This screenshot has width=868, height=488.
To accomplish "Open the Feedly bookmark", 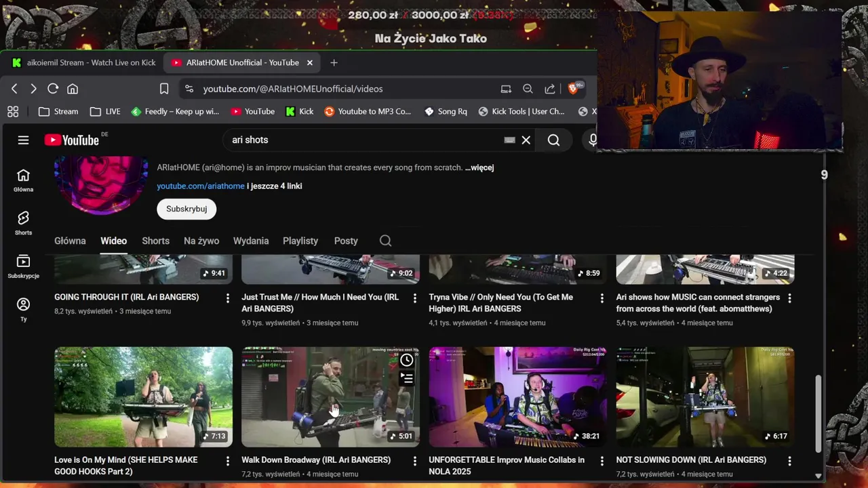I will point(175,111).
